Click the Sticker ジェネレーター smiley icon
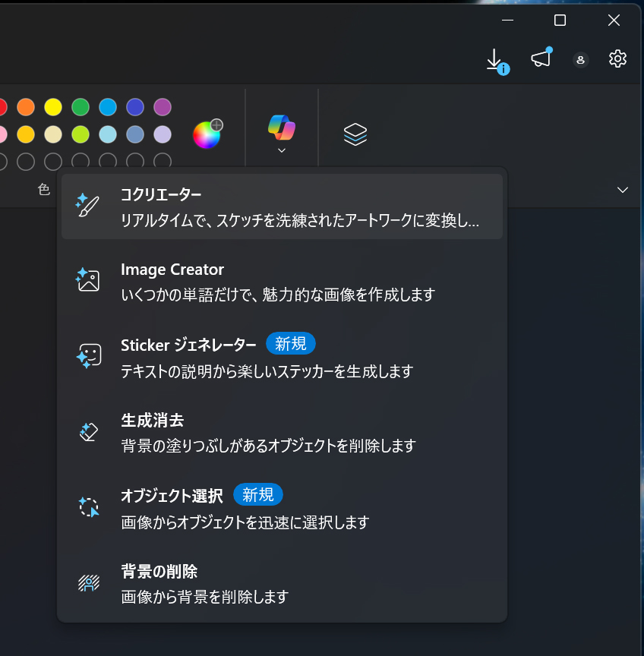The image size is (644, 656). point(88,354)
